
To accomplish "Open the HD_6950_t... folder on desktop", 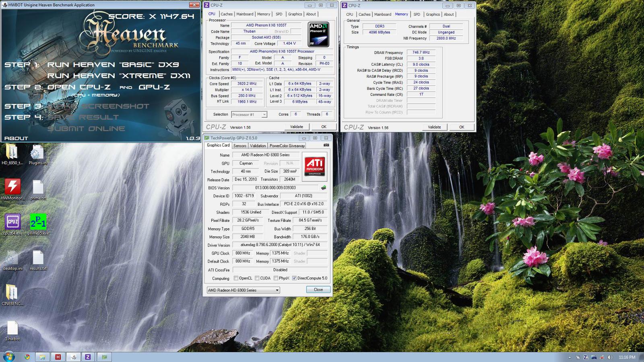I will coord(12,155).
